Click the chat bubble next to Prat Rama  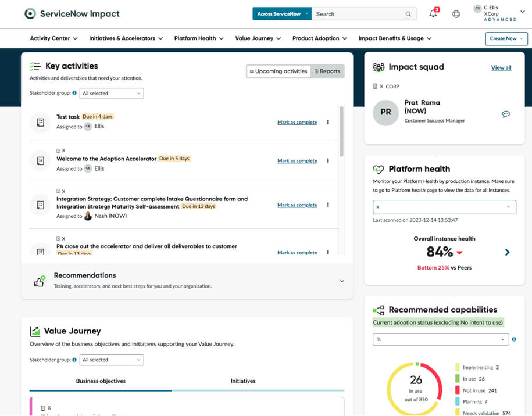pos(506,114)
